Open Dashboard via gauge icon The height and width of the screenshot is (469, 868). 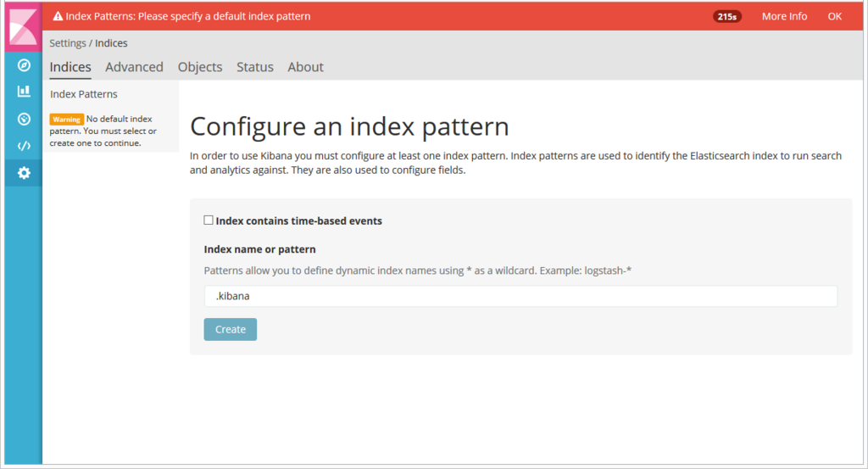coord(24,119)
